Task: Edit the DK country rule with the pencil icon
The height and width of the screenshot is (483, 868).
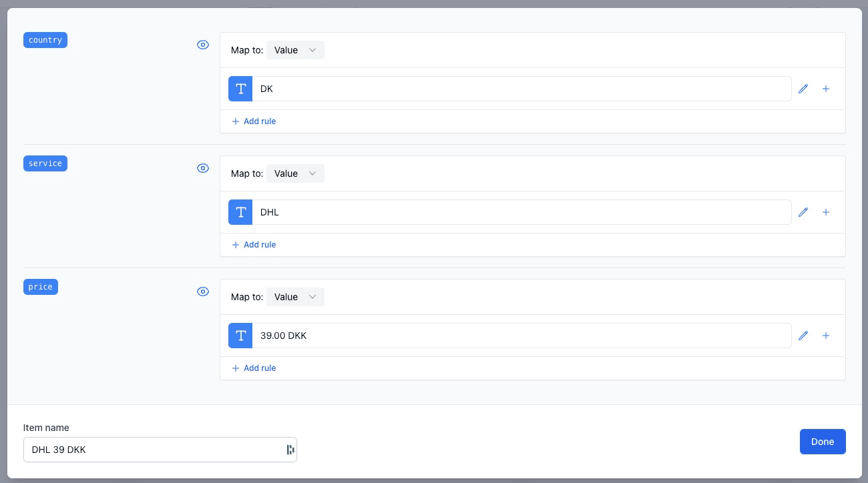Action: 803,89
